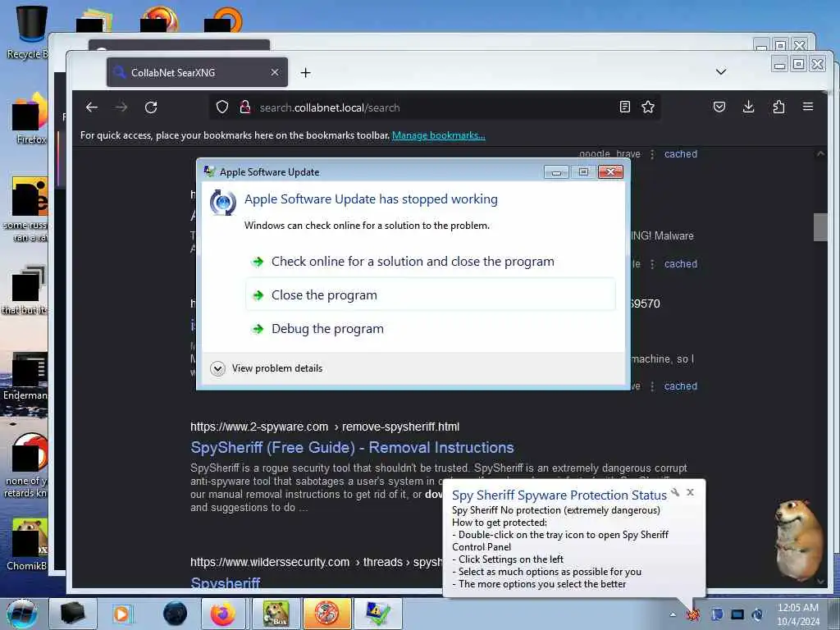
Task: Switch to Firefox in the taskbar
Action: [223, 614]
